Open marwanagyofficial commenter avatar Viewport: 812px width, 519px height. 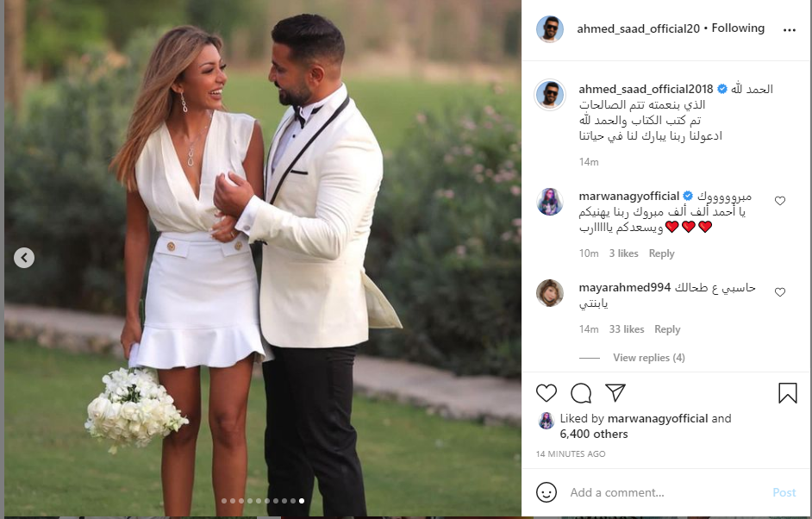click(x=549, y=202)
